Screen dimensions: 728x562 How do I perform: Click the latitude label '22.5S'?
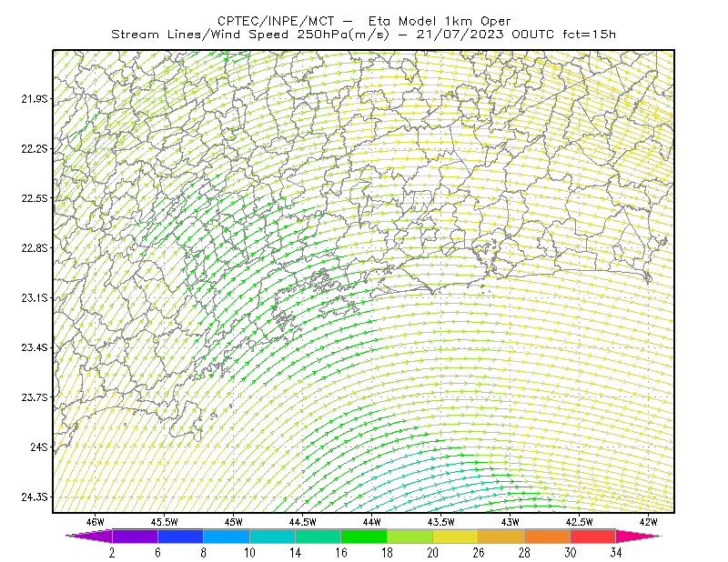coord(35,198)
